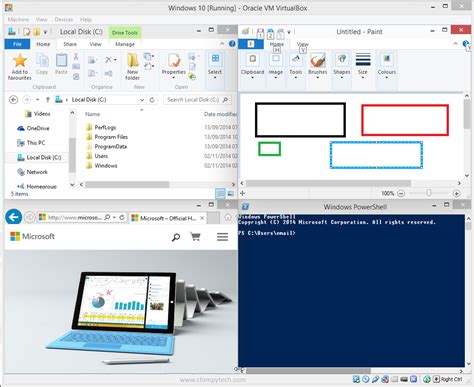
Task: Click the search magnifier on Microsoft page
Action: [x=176, y=237]
